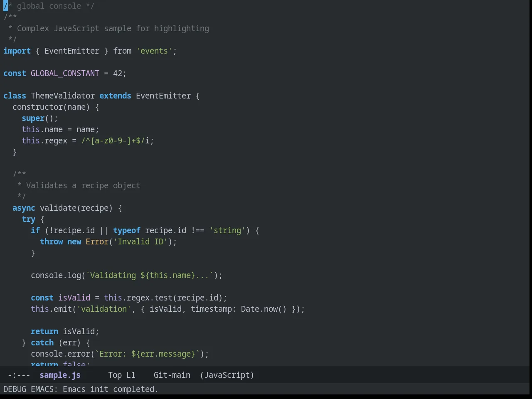This screenshot has height=399, width=532.
Task: Click the 'return isValid;' statement
Action: tap(65, 331)
